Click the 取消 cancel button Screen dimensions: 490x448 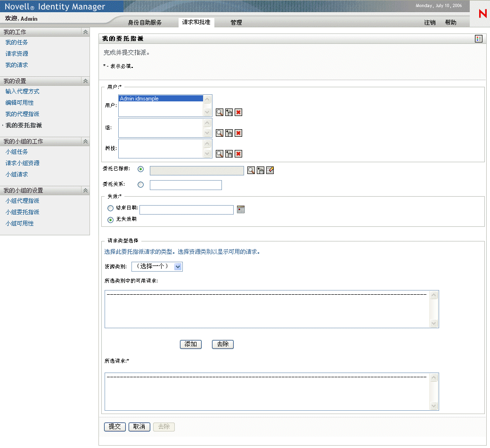click(x=139, y=427)
